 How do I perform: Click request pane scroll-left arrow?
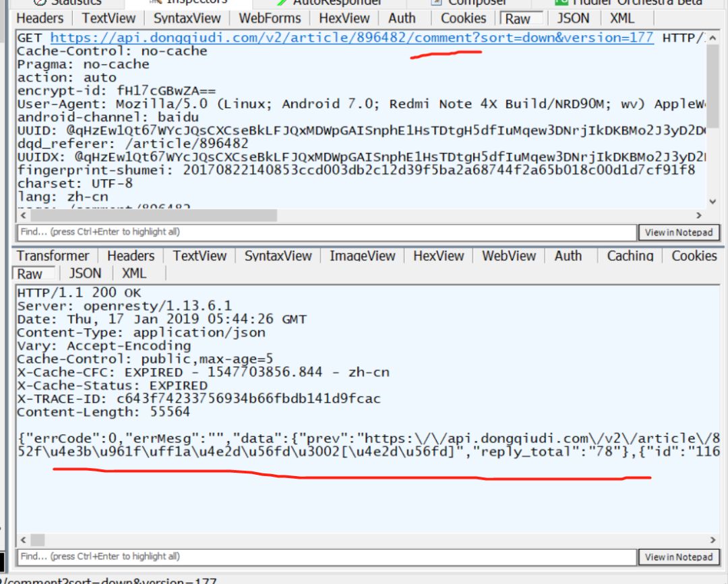(23, 215)
